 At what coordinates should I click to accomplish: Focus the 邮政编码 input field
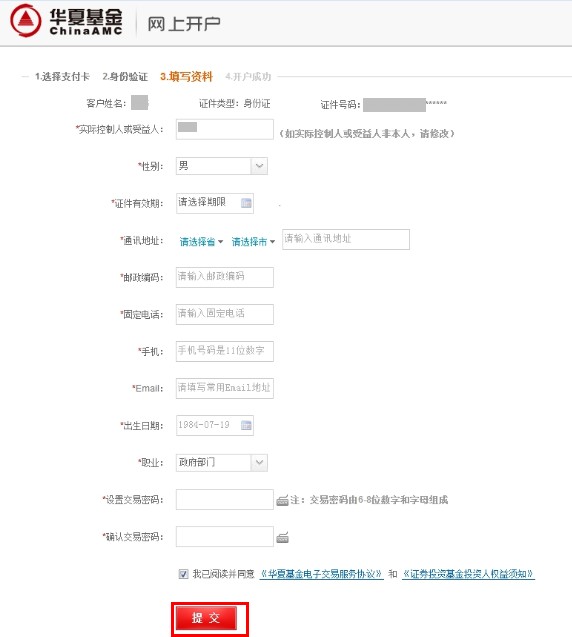pos(225,277)
